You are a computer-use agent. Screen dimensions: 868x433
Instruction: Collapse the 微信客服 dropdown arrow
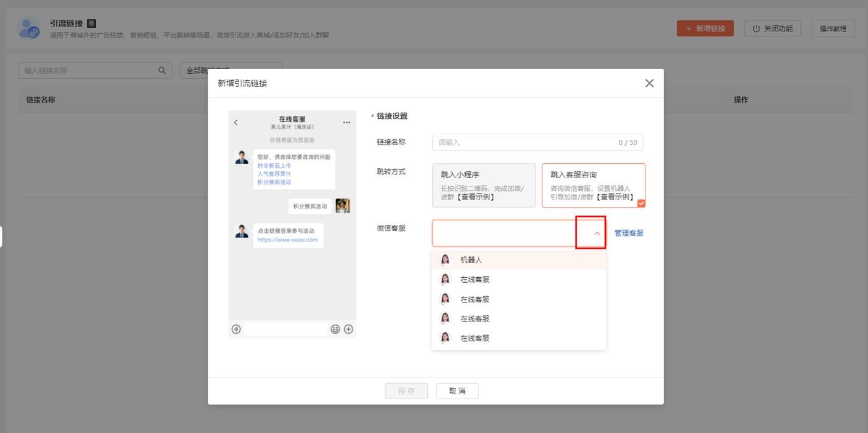tap(597, 233)
